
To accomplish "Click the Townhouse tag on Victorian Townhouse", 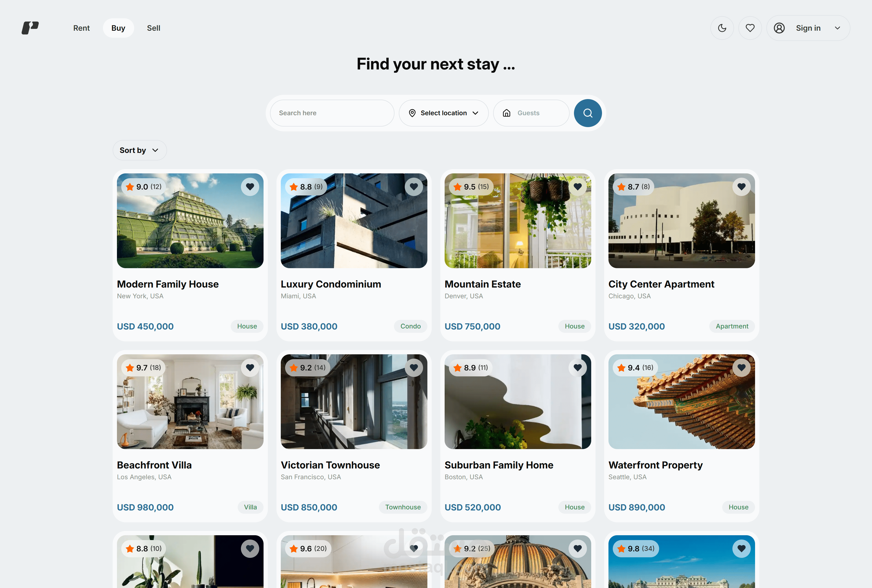I will (403, 507).
